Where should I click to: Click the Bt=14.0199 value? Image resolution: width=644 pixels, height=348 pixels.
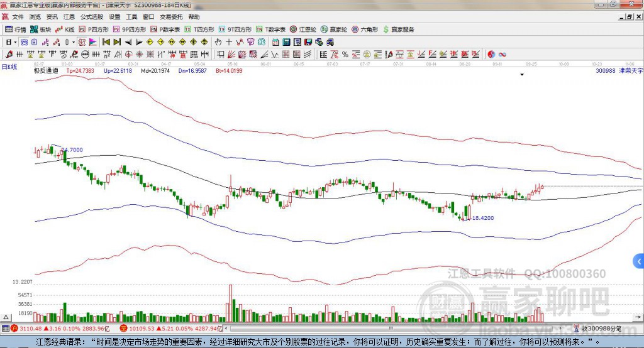pyautogui.click(x=229, y=70)
